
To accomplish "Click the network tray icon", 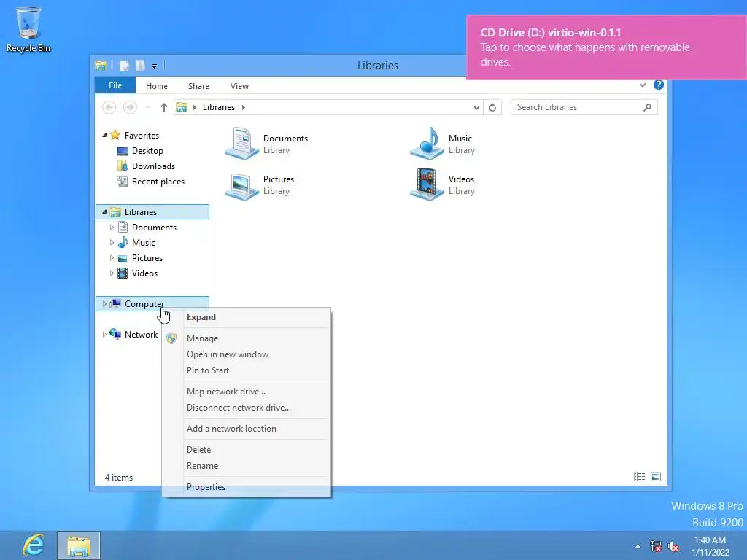I will click(x=656, y=547).
